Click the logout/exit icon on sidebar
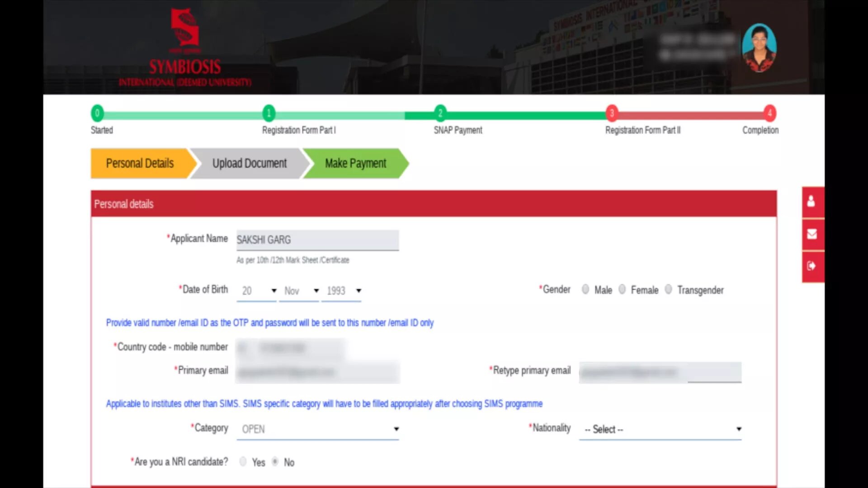 coord(812,266)
